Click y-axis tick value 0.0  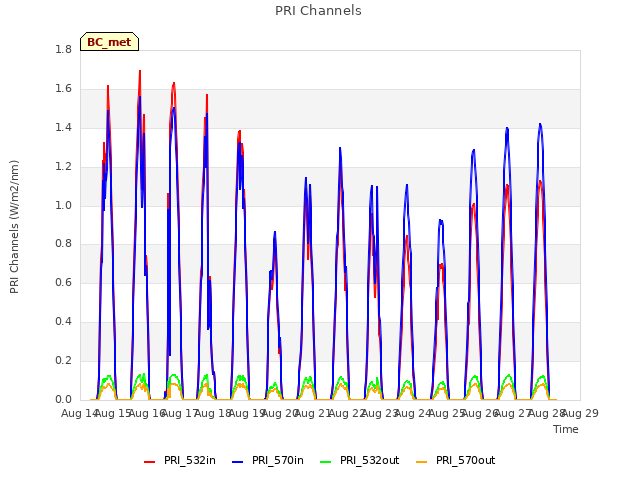tap(63, 399)
